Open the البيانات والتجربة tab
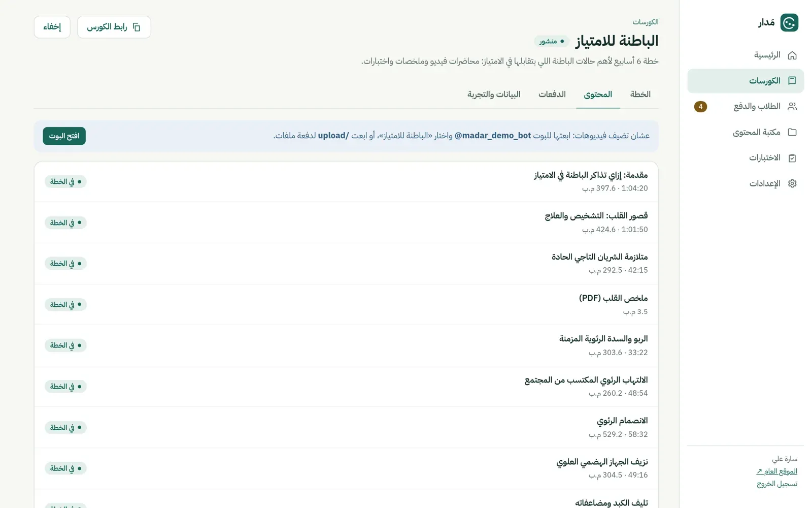Image resolution: width=812 pixels, height=508 pixels. point(494,94)
